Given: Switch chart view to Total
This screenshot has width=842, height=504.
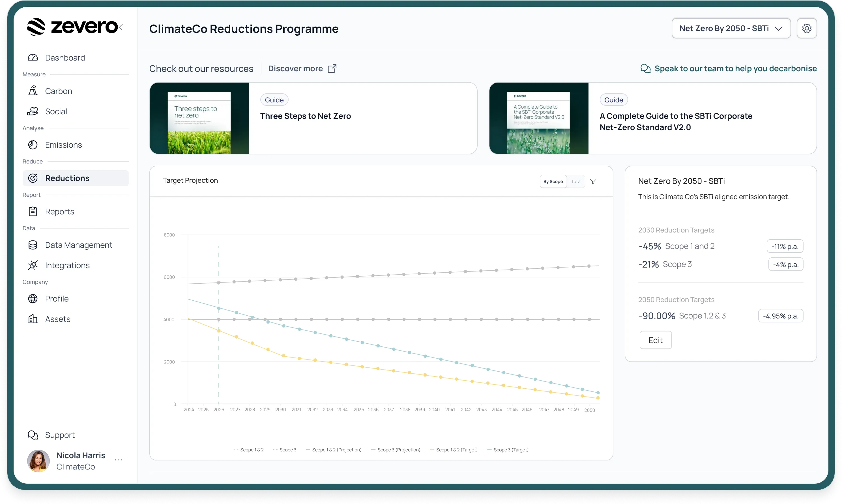Looking at the screenshot, I should pos(576,182).
